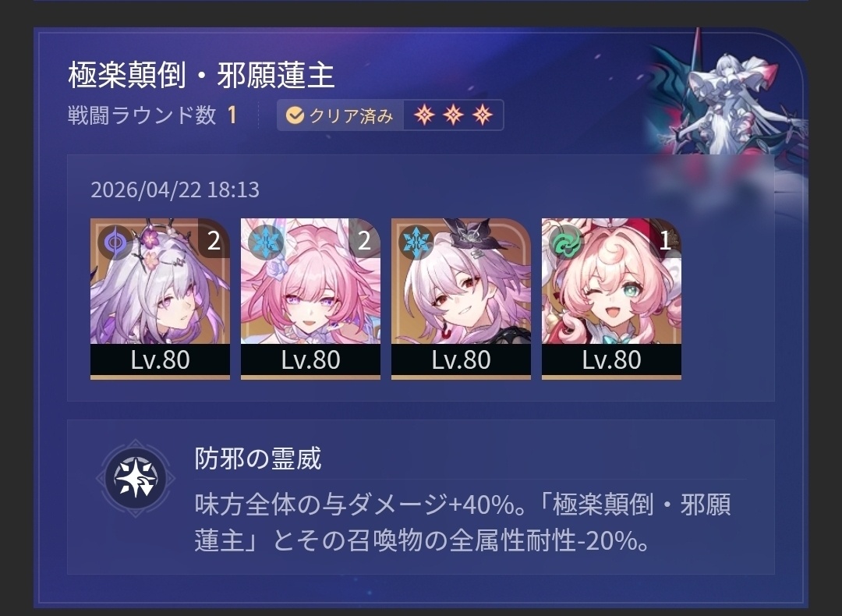Click the 極楽顛倒・邪願蓮主 stage title
The image size is (842, 616).
tap(201, 75)
